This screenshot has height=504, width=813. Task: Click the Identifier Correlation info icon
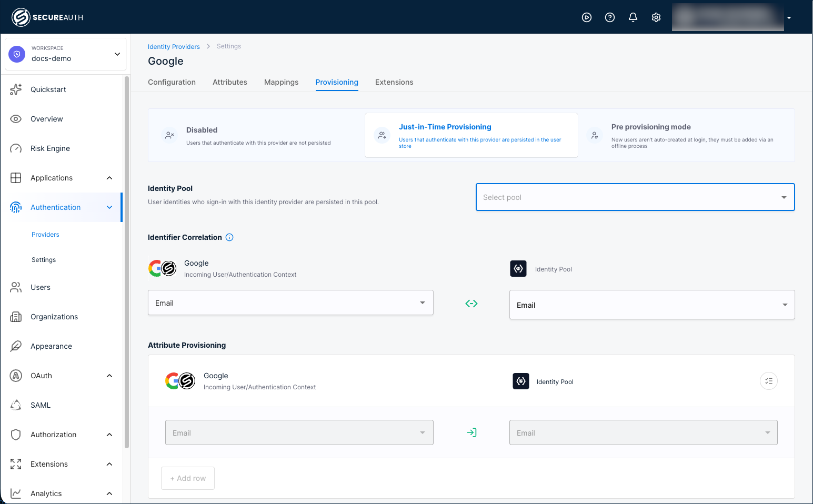click(x=229, y=237)
